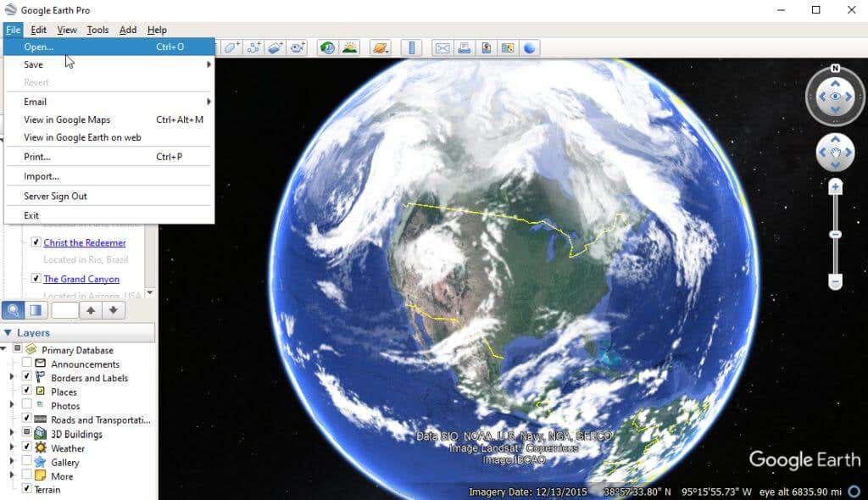868x500 pixels.
Task: Expand the Borders and Labels layer tree
Action: pos(12,378)
